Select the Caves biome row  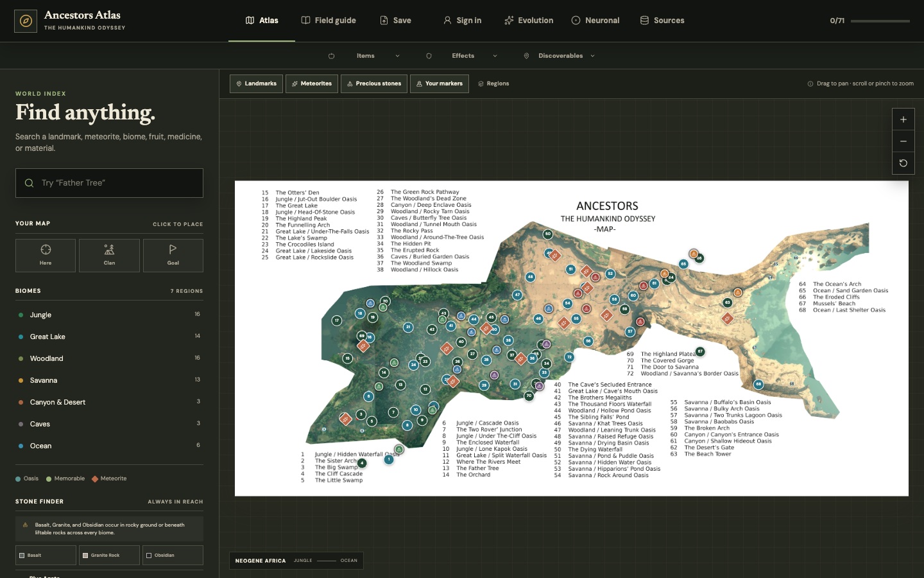point(109,424)
